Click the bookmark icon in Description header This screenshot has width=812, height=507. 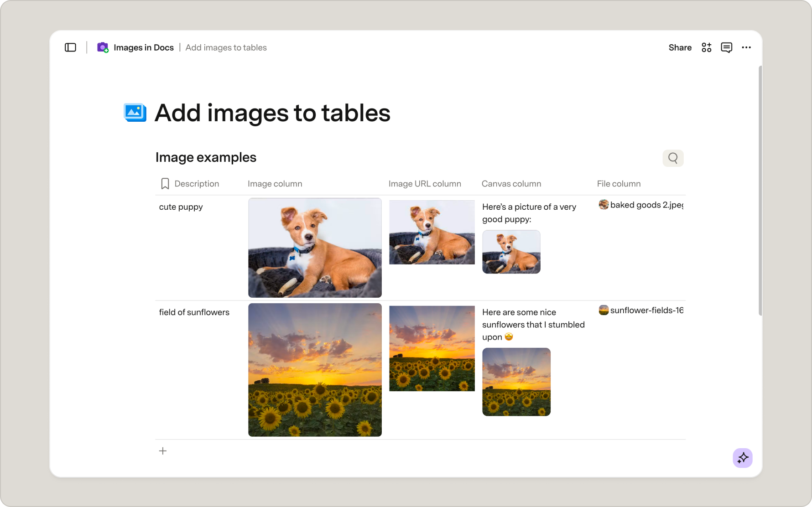[x=165, y=184]
